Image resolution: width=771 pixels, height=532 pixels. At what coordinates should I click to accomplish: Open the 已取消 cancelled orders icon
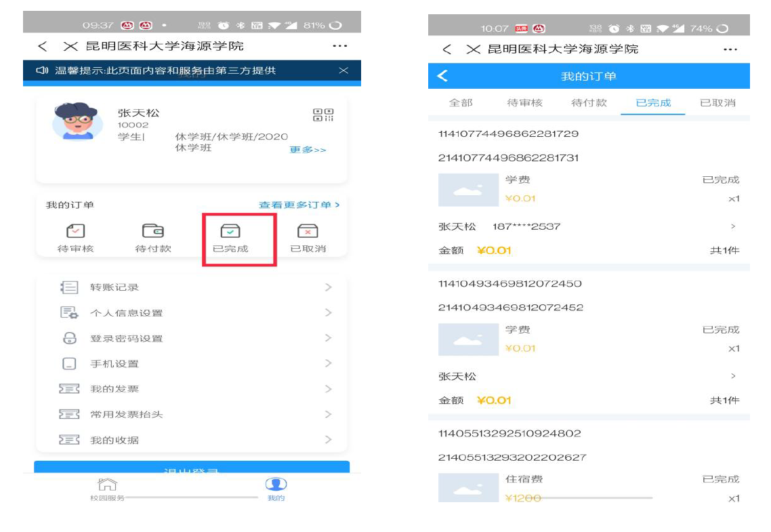click(x=308, y=232)
